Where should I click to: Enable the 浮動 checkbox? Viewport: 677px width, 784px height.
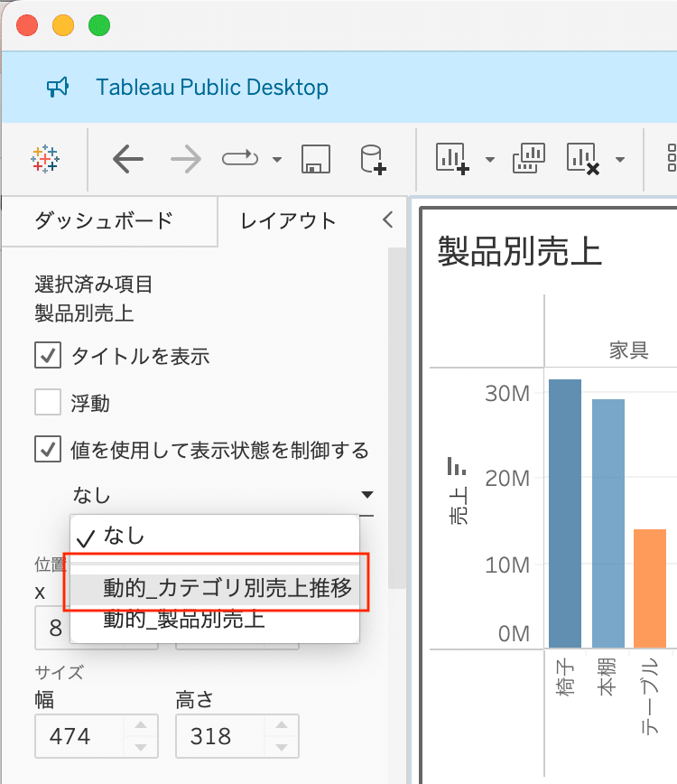(x=48, y=402)
